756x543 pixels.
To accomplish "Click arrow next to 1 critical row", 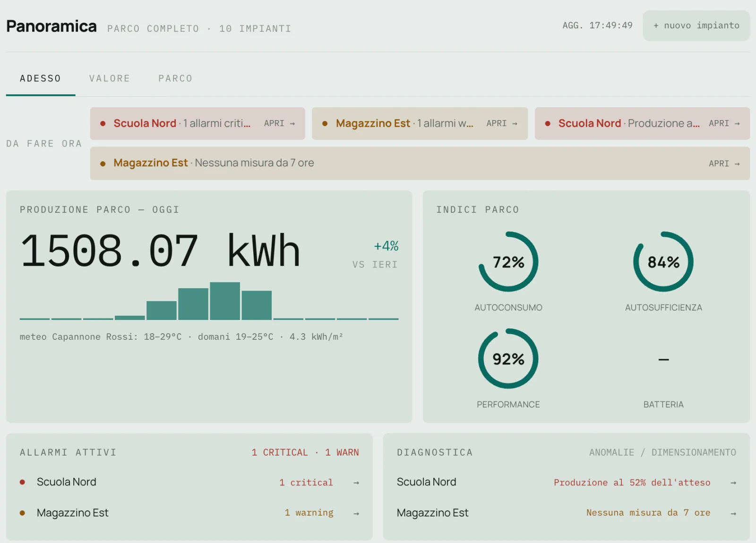I will pos(356,483).
